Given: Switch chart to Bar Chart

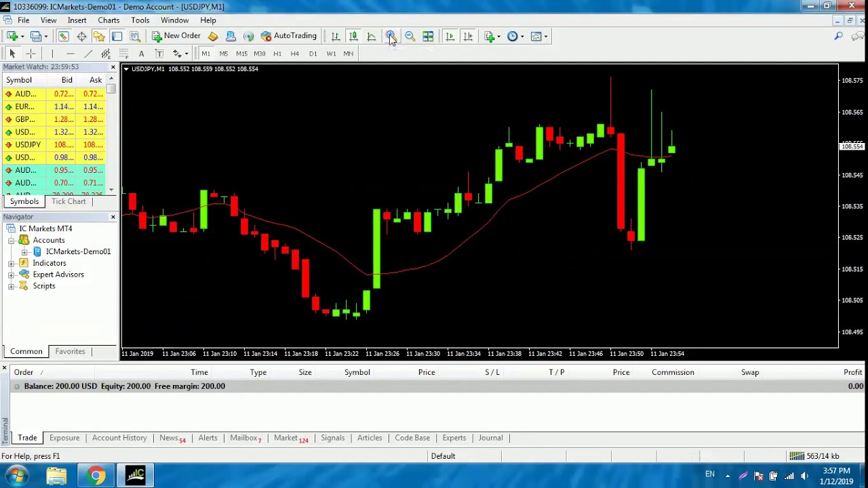Looking at the screenshot, I should click(x=335, y=36).
